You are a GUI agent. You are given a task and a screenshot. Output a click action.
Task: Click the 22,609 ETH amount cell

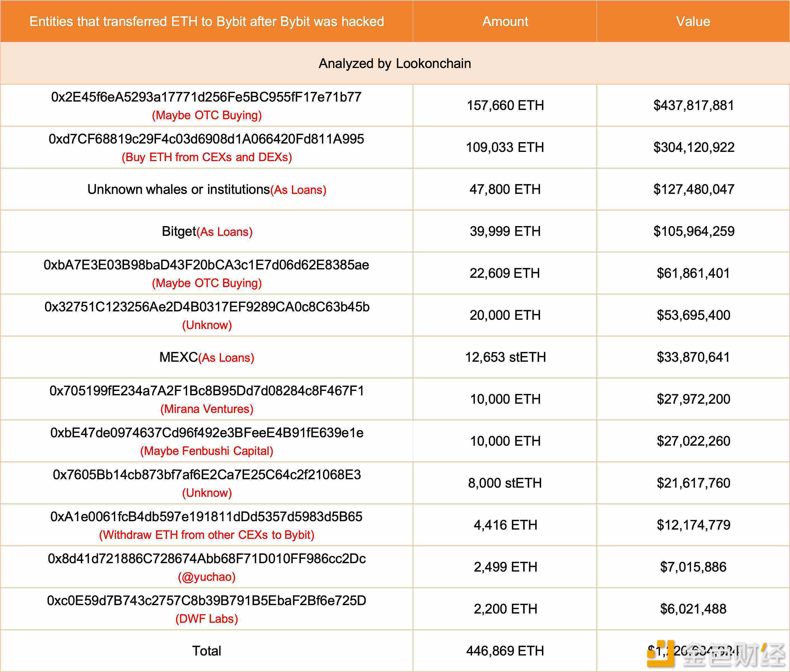coord(505,273)
